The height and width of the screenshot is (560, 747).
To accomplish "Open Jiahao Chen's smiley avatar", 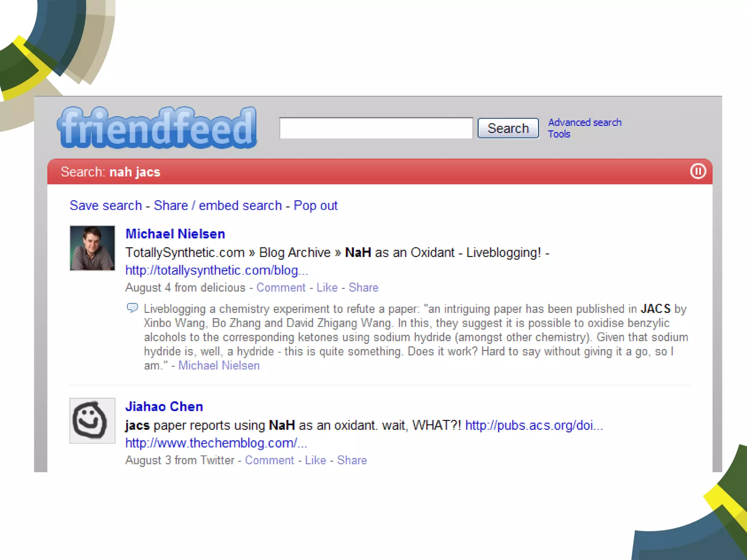I will coord(92,421).
